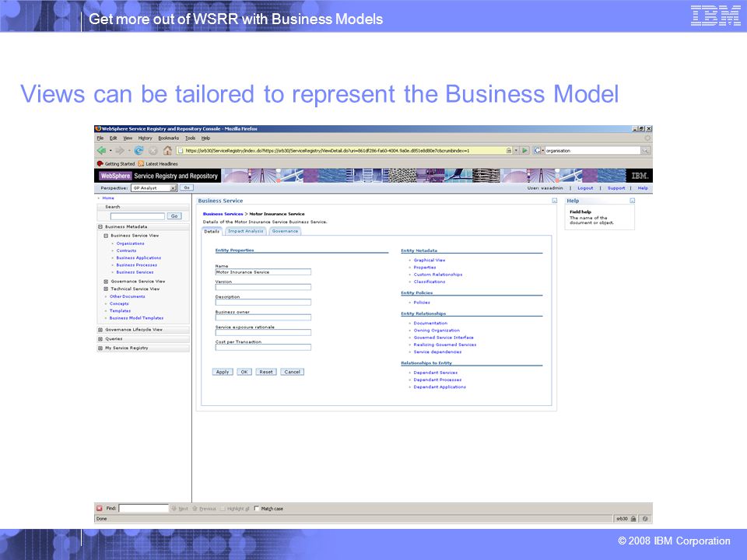
Task: Open Business Model Templates link
Action: [x=136, y=318]
